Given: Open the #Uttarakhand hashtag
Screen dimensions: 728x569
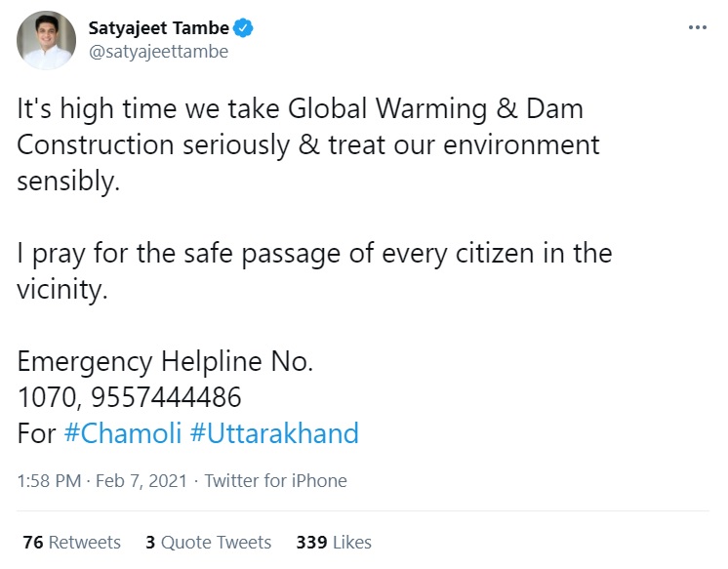Looking at the screenshot, I should (274, 433).
